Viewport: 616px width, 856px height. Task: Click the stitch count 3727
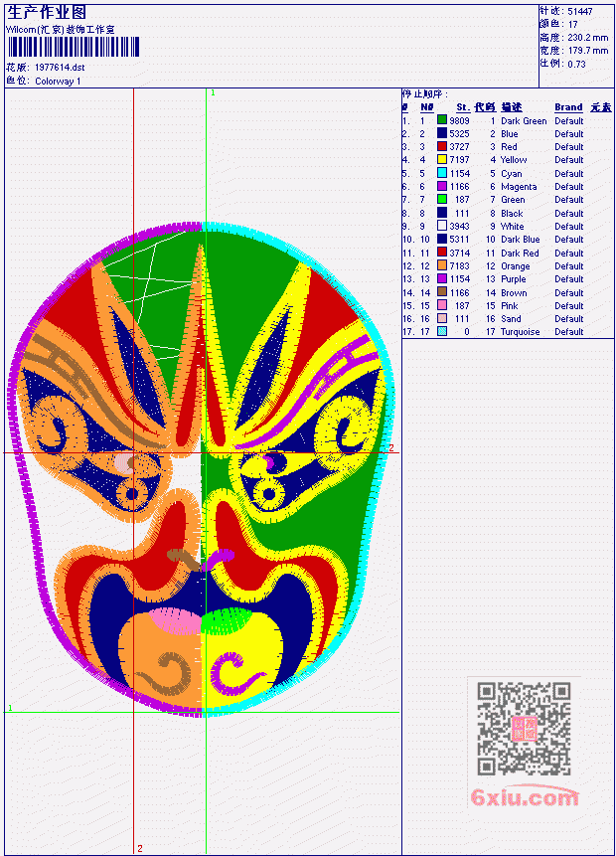tap(459, 147)
